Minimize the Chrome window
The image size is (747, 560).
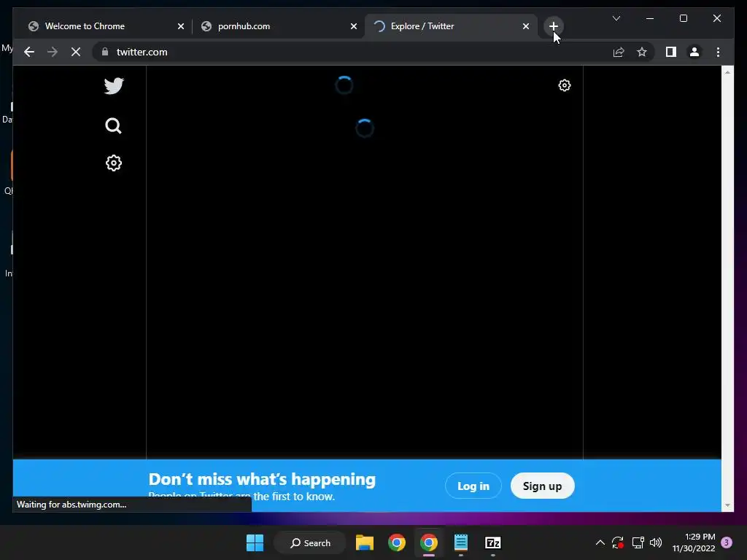650,18
